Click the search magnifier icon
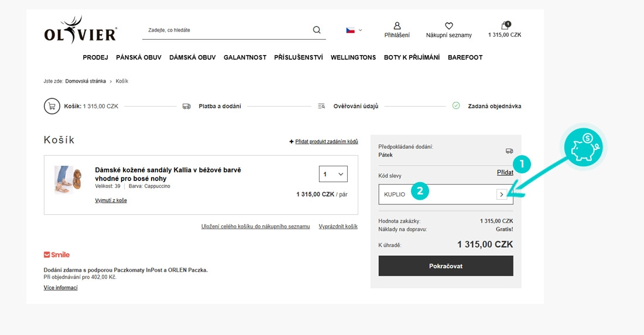This screenshot has width=644, height=335. coord(317,30)
